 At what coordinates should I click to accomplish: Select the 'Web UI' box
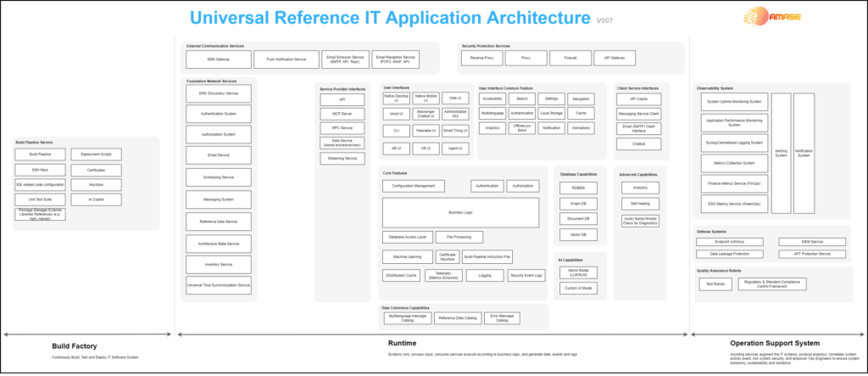[x=455, y=98]
